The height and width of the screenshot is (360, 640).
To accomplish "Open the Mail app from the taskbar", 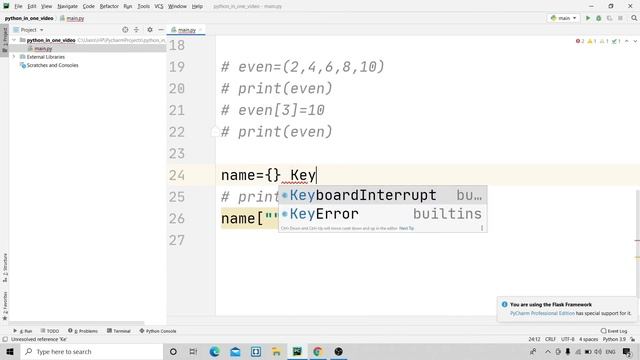I will click(236, 351).
